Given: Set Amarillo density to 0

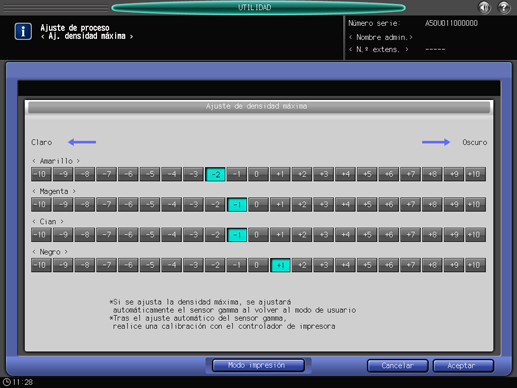Looking at the screenshot, I should pyautogui.click(x=259, y=174).
